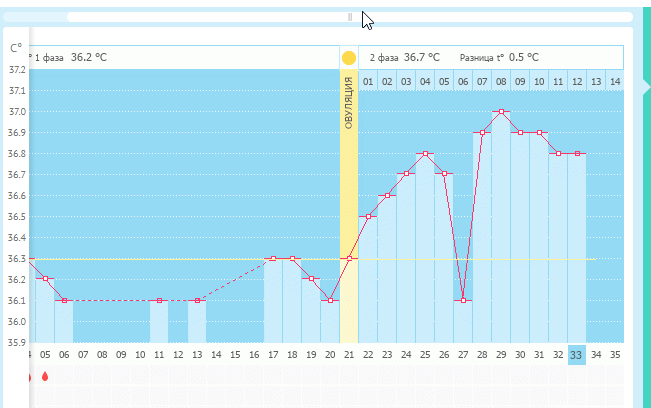
Task: Select highlighted cycle day 33
Action: [576, 354]
